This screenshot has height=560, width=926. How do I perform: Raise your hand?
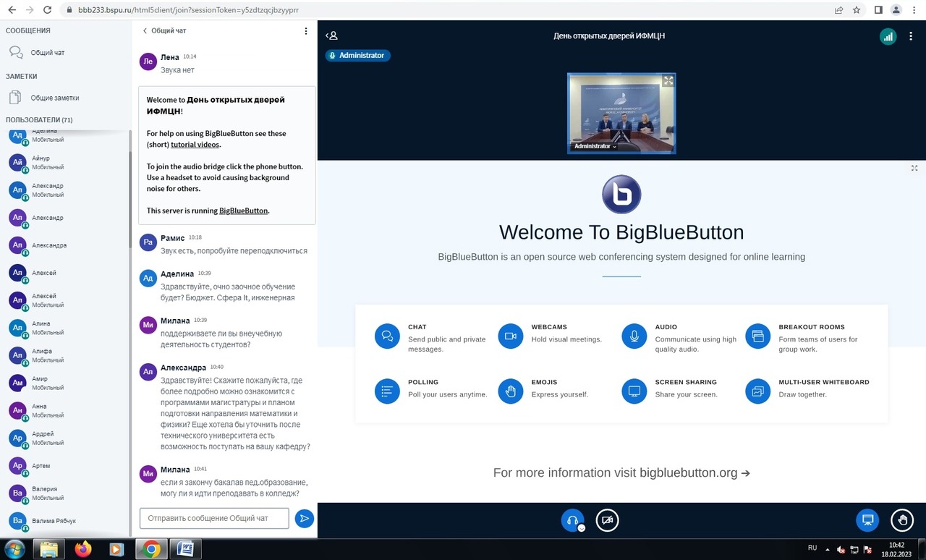tap(902, 520)
